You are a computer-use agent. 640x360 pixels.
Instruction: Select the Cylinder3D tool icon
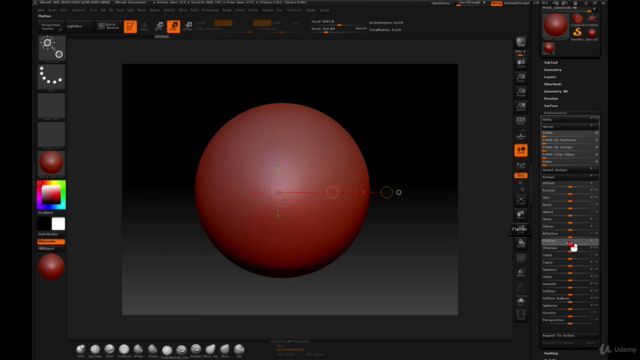577,18
